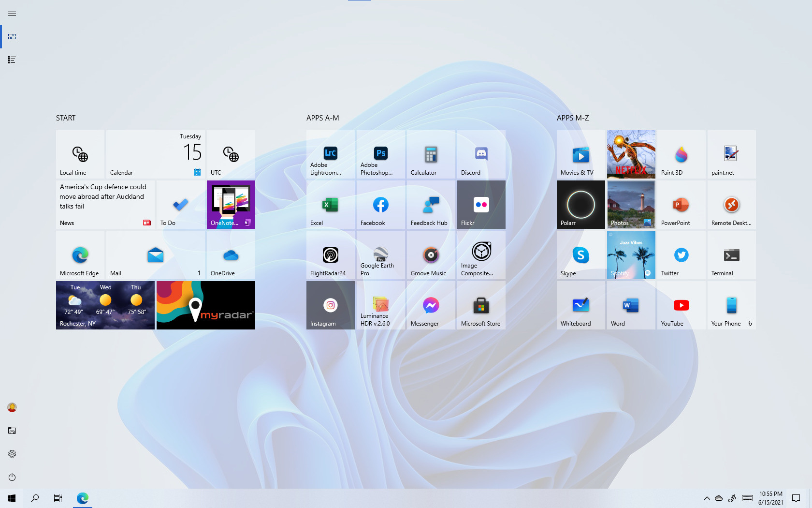The height and width of the screenshot is (508, 812).
Task: Open the Whiteboard tile
Action: coord(581,305)
